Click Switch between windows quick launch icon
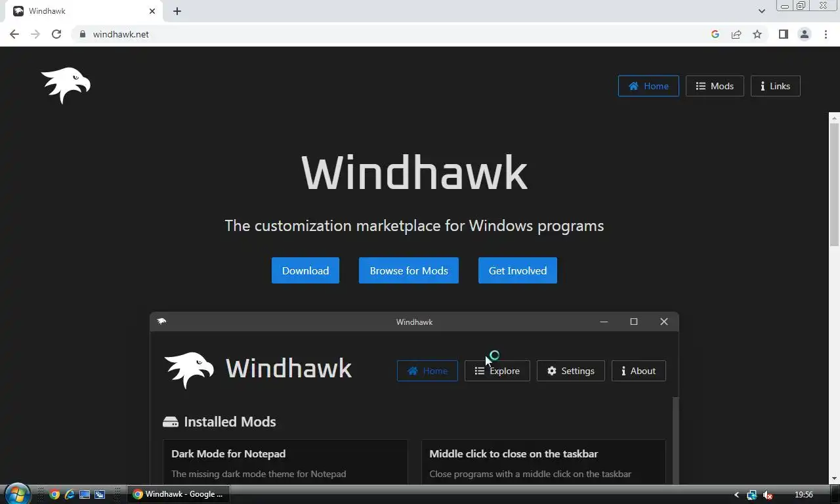The image size is (840, 504). [100, 494]
